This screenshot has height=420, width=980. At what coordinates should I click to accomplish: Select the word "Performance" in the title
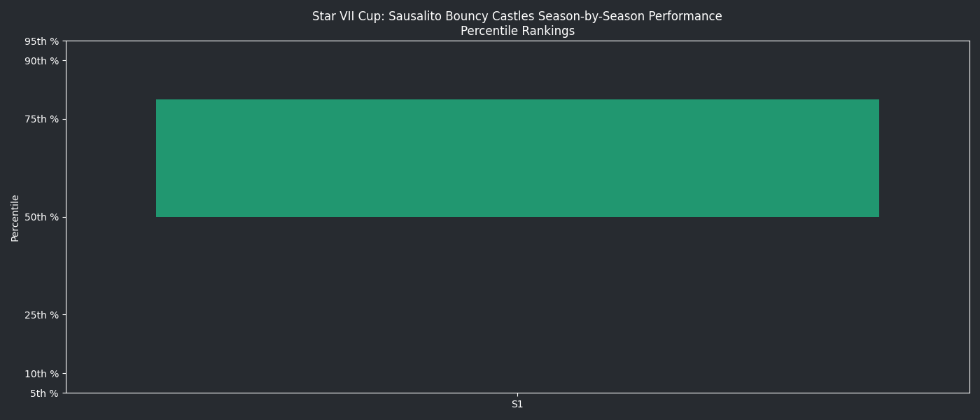tap(690, 16)
